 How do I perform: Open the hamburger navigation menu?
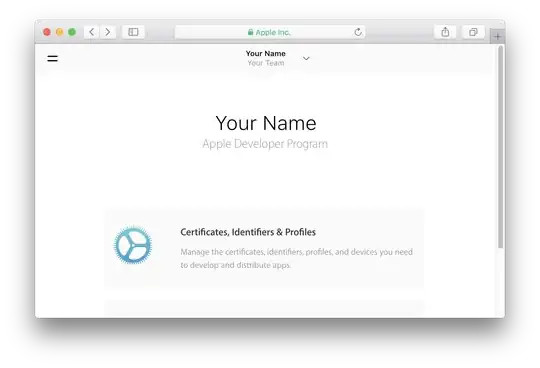point(52,59)
